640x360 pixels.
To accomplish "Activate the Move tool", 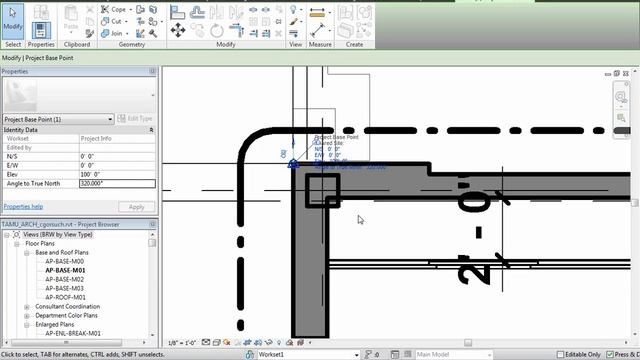I will (x=178, y=30).
